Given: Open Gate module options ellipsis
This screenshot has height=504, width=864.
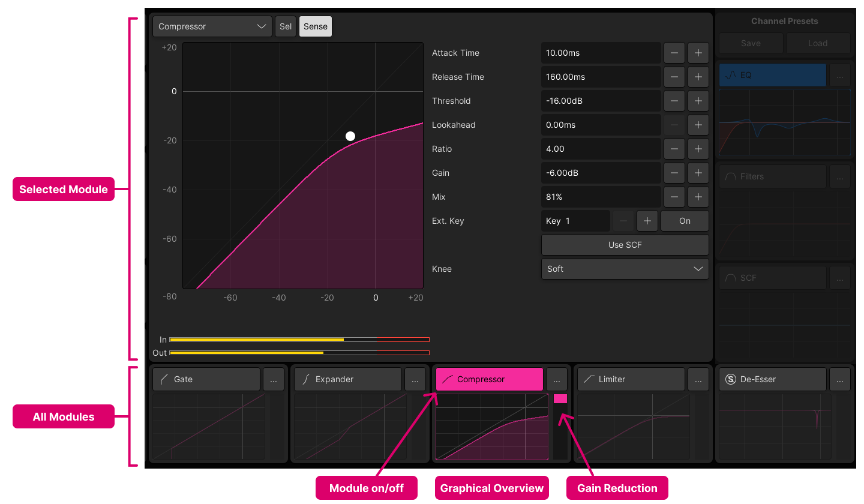Looking at the screenshot, I should [x=274, y=379].
